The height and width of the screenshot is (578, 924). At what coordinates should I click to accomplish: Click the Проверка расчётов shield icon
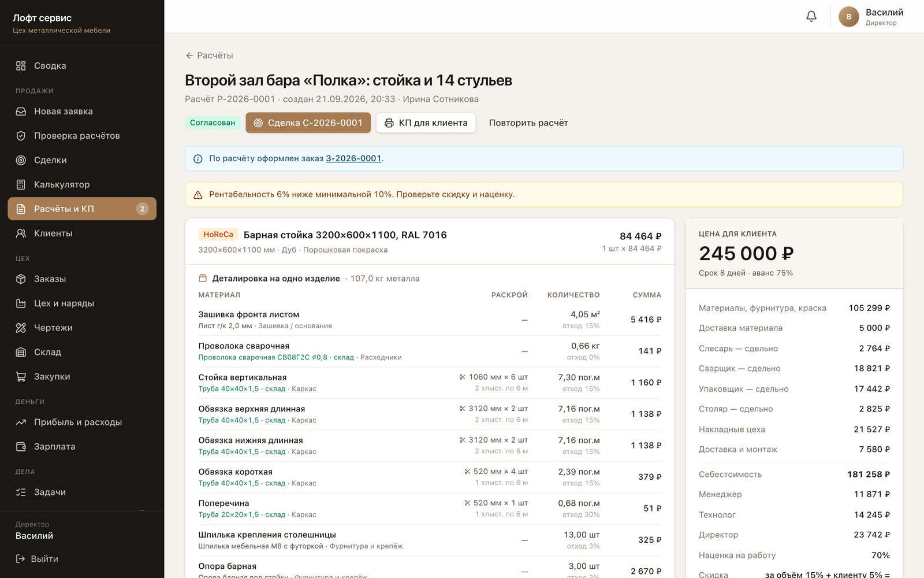point(21,136)
